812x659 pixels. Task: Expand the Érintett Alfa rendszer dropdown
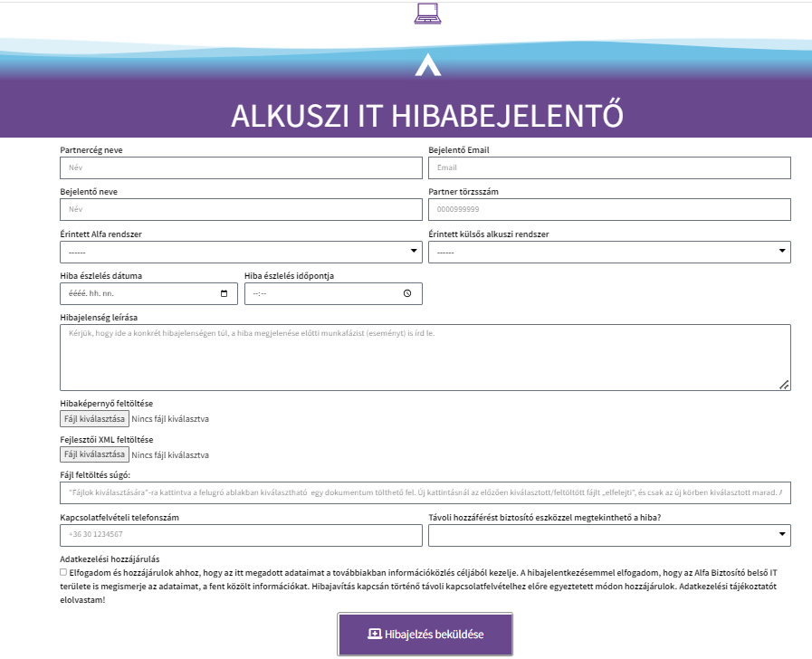[x=241, y=252]
